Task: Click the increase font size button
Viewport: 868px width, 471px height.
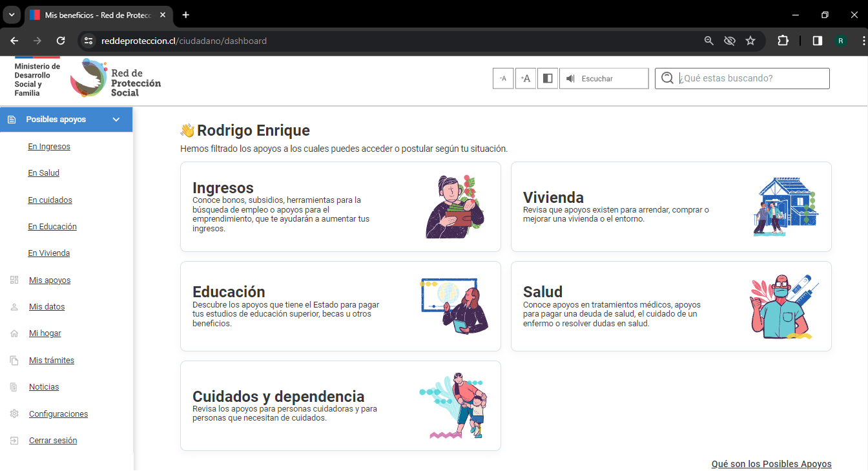Action: tap(526, 79)
